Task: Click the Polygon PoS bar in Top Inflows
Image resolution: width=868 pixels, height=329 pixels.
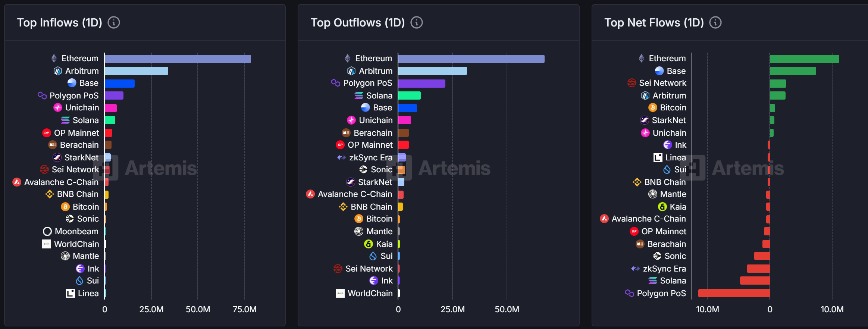Action: (x=114, y=95)
